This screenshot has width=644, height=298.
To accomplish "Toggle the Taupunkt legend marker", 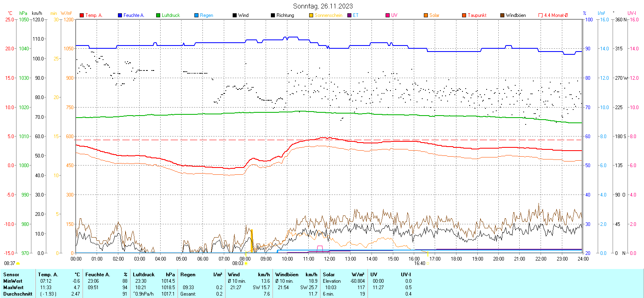I will (x=464, y=15).
